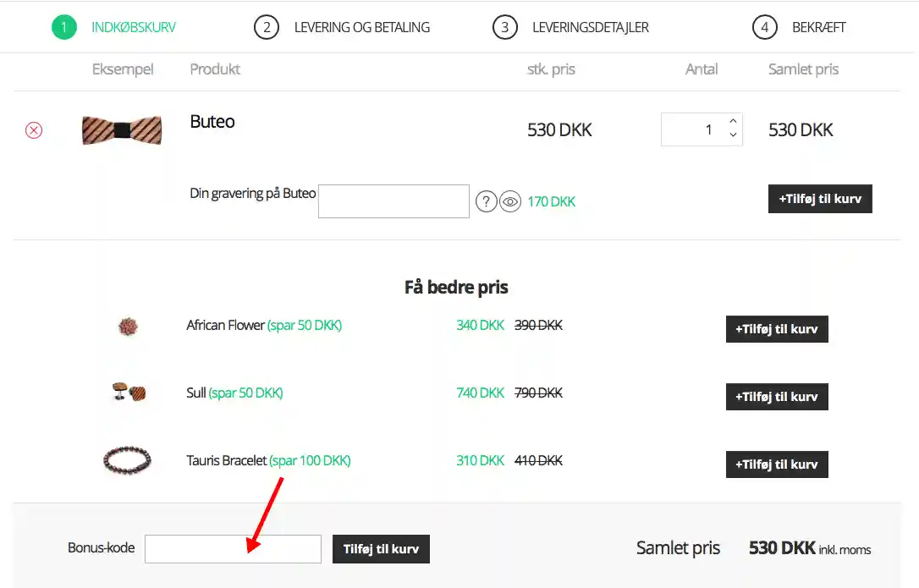
Task: Select the Indkøbskurv step 1 tab
Action: click(114, 28)
